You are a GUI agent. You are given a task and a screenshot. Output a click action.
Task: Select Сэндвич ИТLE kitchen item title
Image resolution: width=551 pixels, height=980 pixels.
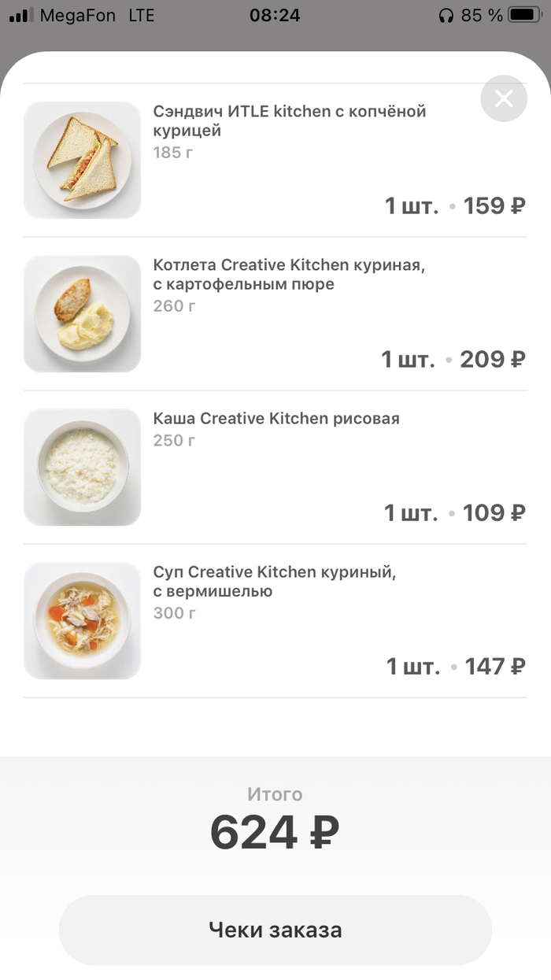click(x=289, y=121)
